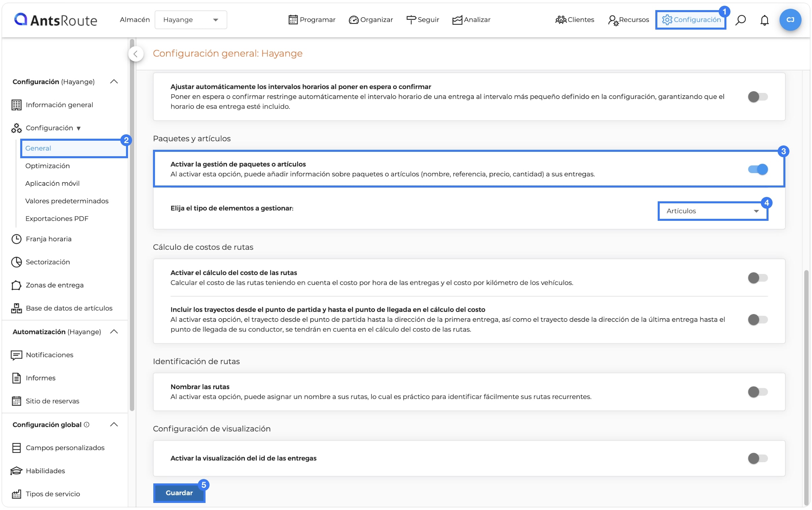
Task: Click the Guardar button
Action: [x=179, y=492]
